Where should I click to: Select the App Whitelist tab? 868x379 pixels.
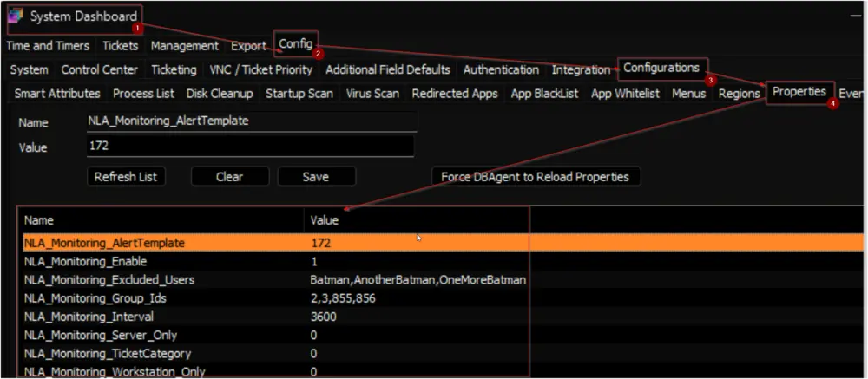625,94
